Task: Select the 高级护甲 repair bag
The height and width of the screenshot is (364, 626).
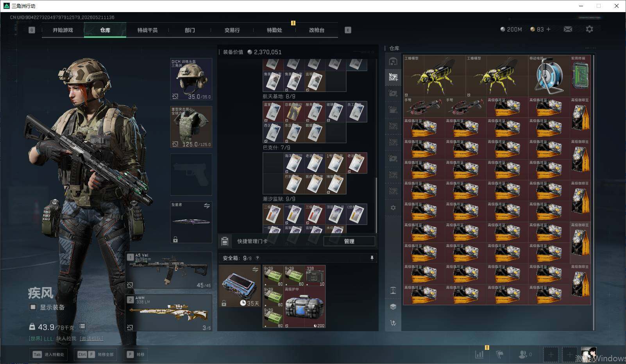Action: 305,307
